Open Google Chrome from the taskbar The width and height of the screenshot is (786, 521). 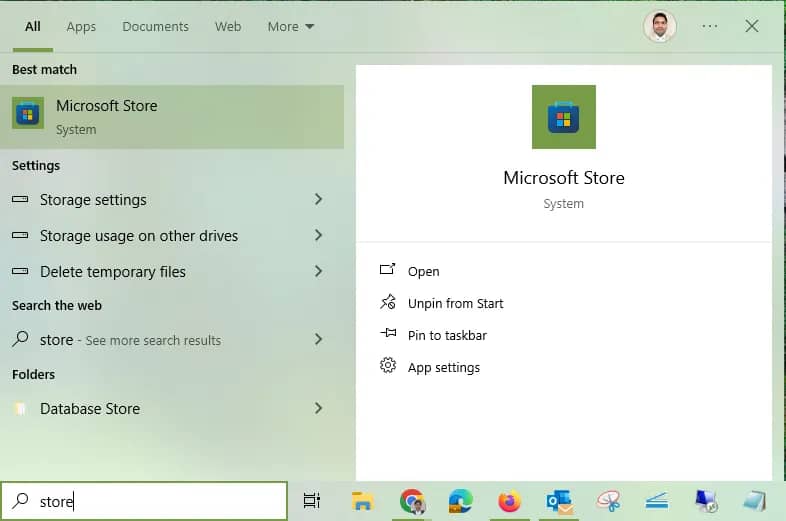tap(413, 501)
